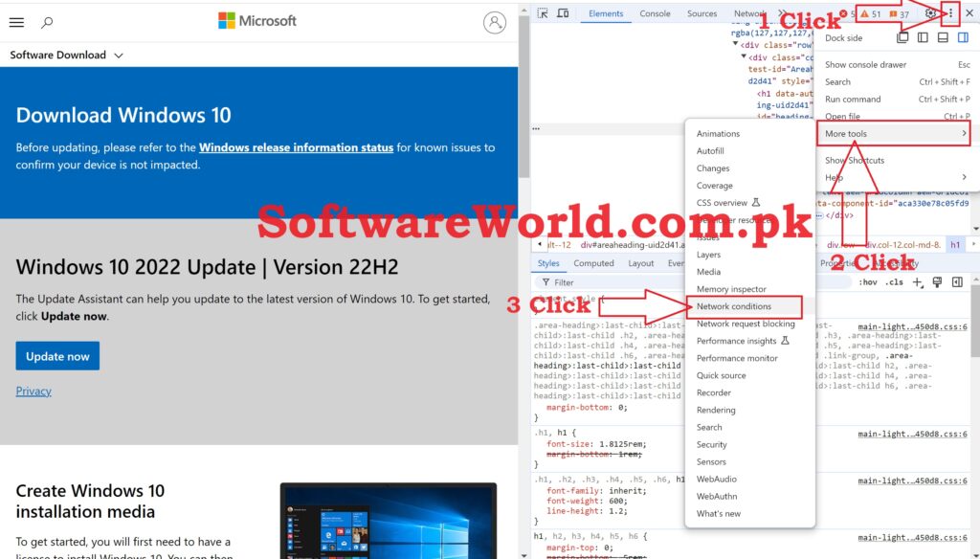Image resolution: width=980 pixels, height=559 pixels.
Task: Click the warnings count 51 badge
Action: click(x=871, y=13)
